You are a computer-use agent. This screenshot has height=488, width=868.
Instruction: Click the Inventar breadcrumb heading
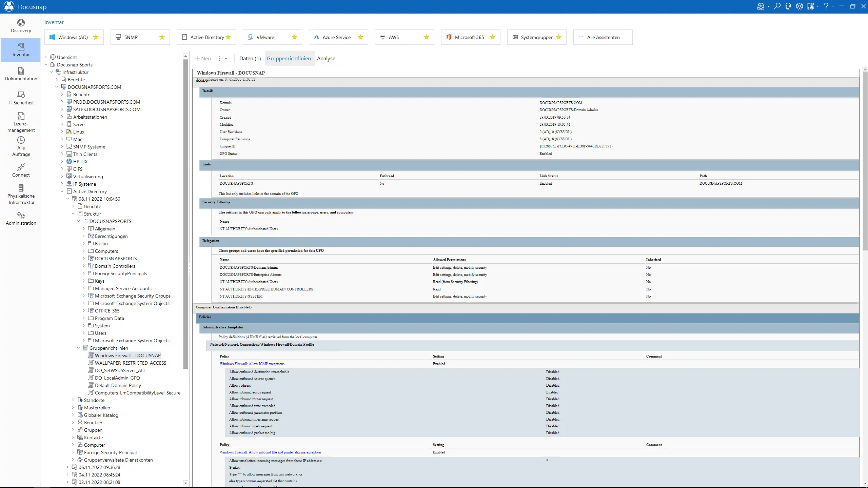54,22
